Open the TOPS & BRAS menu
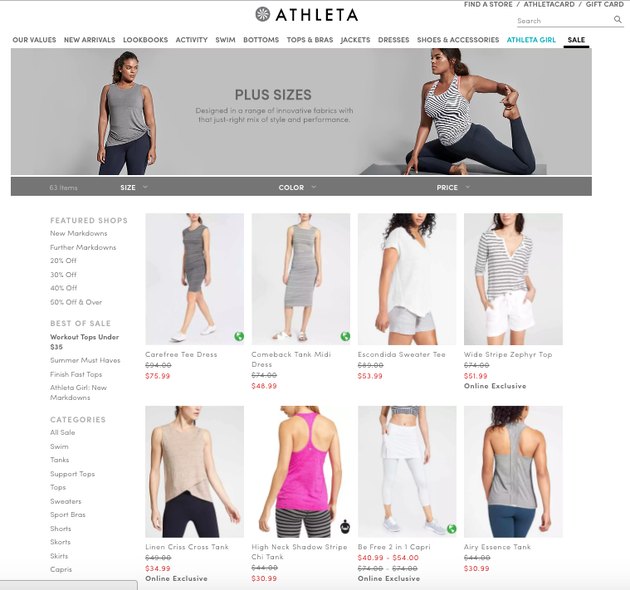The image size is (630, 590). point(310,40)
